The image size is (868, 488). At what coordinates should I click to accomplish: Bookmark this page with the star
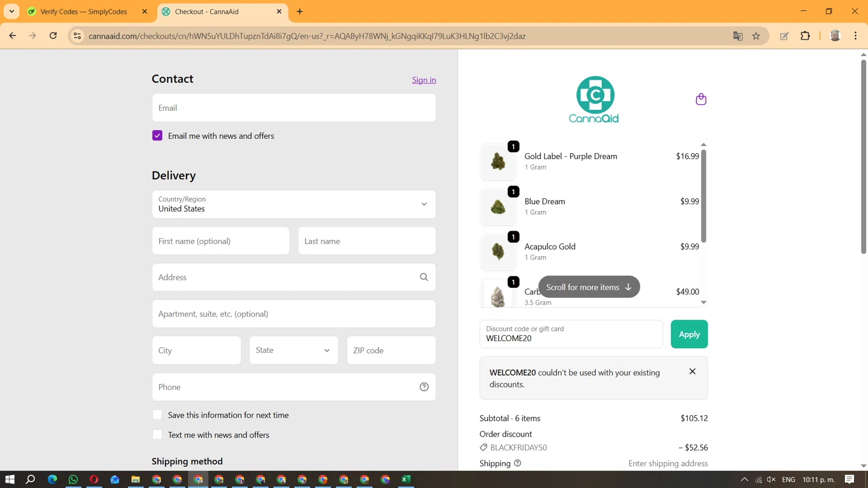[x=756, y=36]
